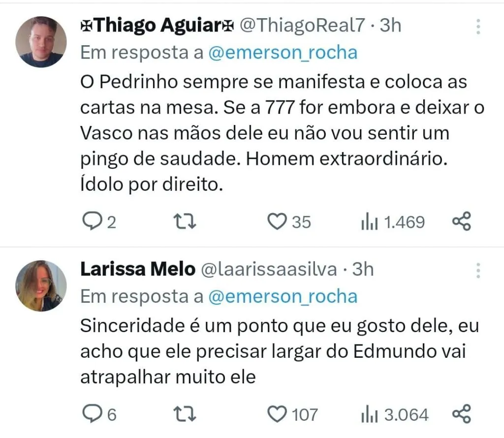The image size is (504, 438).
Task: Open @emerson_rocha link in Thiago's reply
Action: point(283,53)
